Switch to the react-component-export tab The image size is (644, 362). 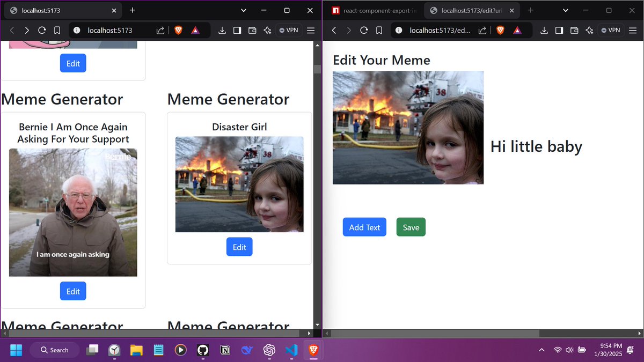coord(374,10)
